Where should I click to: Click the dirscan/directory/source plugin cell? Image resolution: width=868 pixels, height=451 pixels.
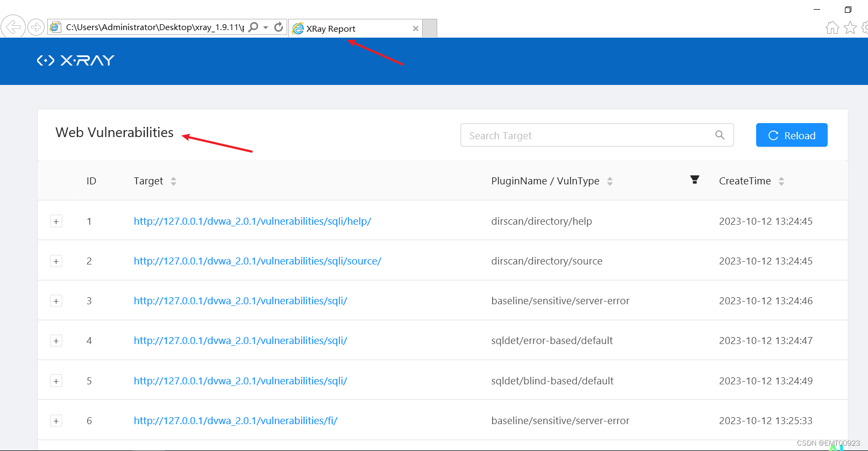[x=546, y=261]
